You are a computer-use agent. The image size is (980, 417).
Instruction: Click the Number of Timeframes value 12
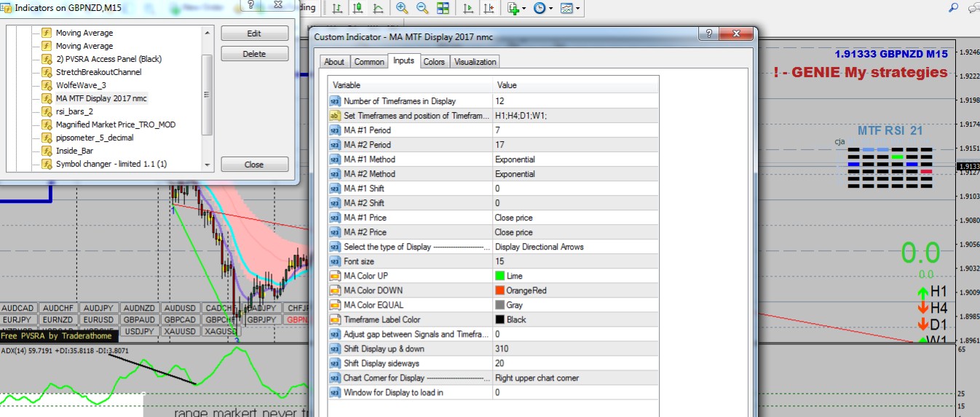click(x=575, y=101)
